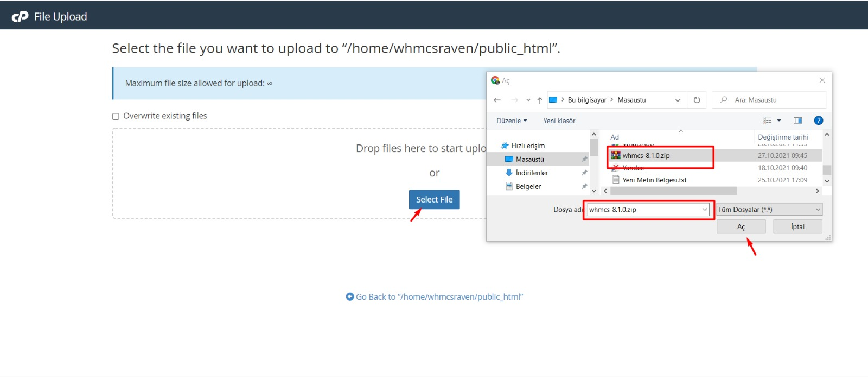This screenshot has height=379, width=868.
Task: Open the Tüm Dosyalar file type dropdown
Action: [769, 210]
